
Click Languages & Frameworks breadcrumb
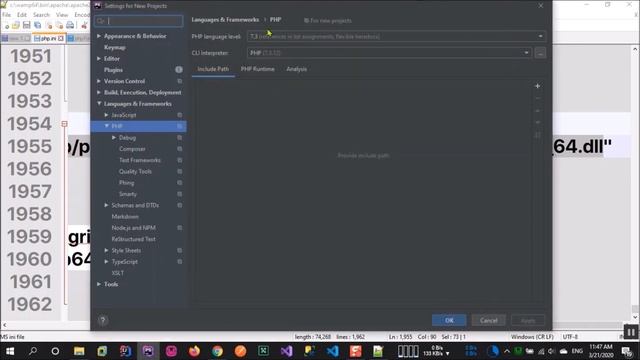click(225, 20)
